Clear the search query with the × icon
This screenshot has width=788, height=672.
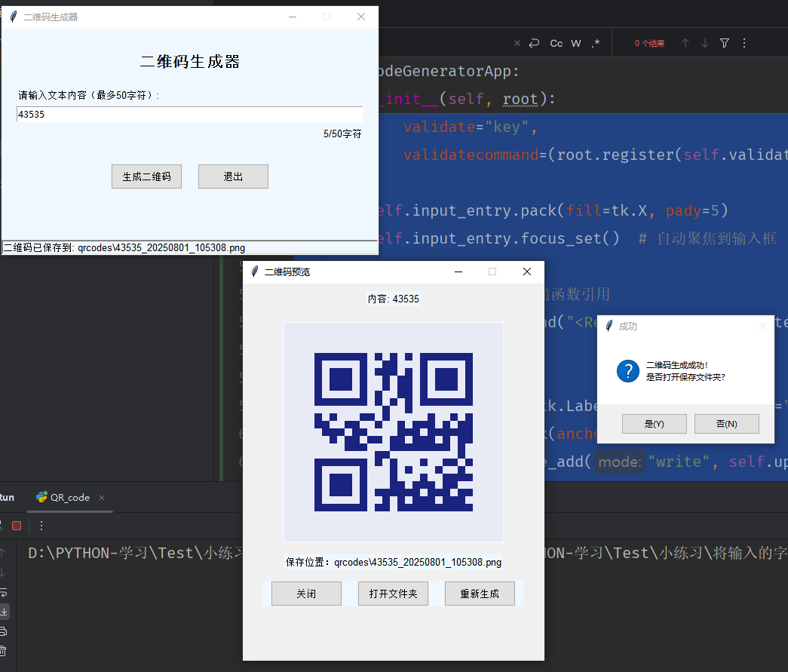click(517, 43)
